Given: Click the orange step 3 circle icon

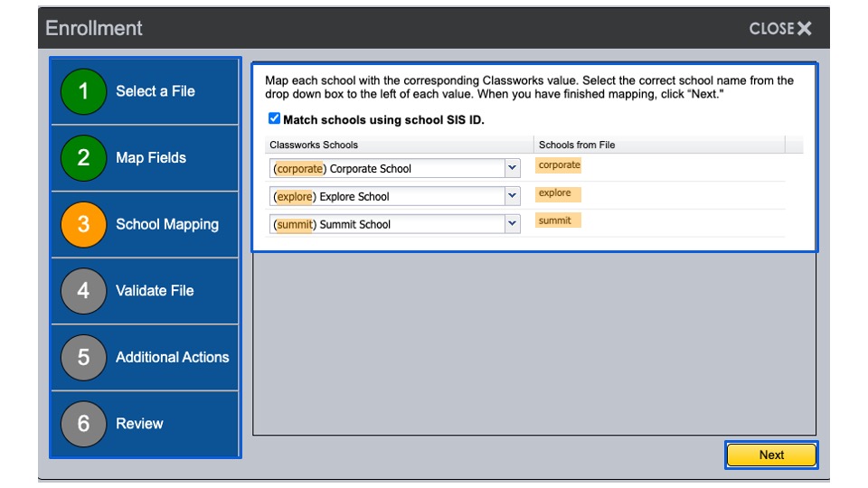Looking at the screenshot, I should coord(83,224).
